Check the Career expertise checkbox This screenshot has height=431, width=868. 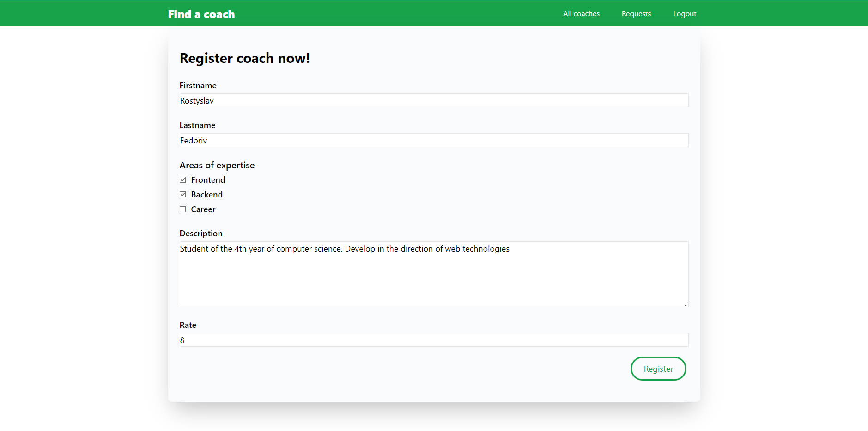click(x=182, y=209)
